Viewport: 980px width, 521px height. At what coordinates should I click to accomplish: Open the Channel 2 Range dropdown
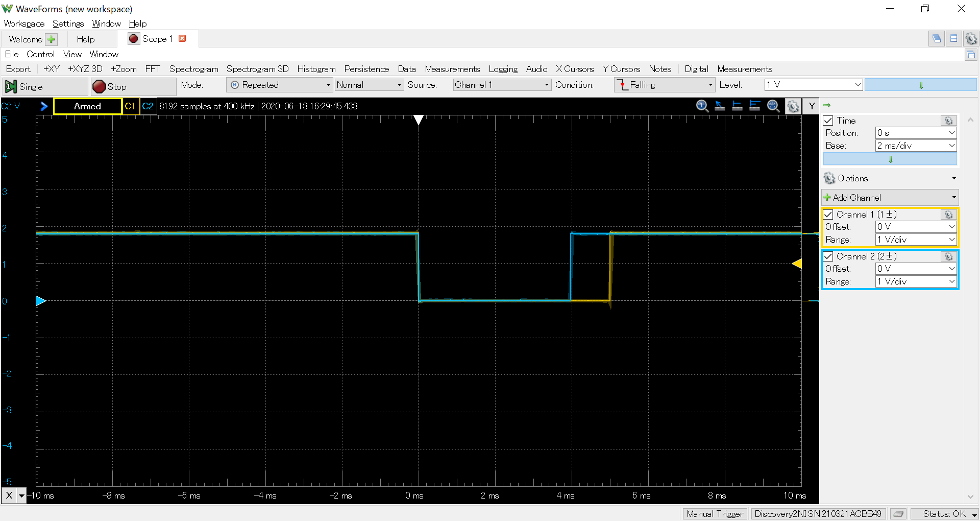click(916, 281)
